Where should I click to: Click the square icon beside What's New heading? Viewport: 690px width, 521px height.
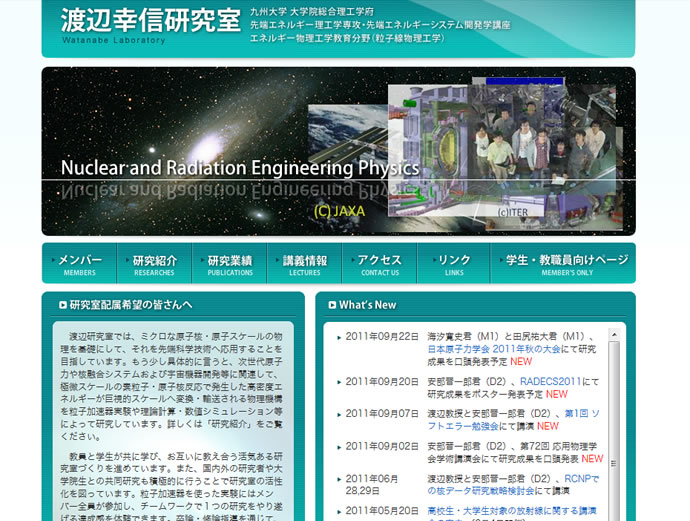(x=332, y=305)
